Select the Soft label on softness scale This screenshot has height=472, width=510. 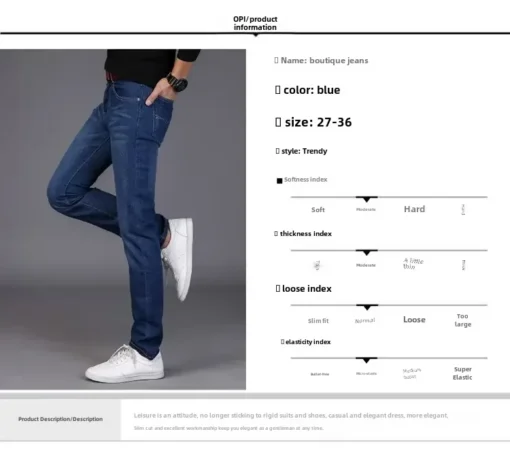click(318, 210)
